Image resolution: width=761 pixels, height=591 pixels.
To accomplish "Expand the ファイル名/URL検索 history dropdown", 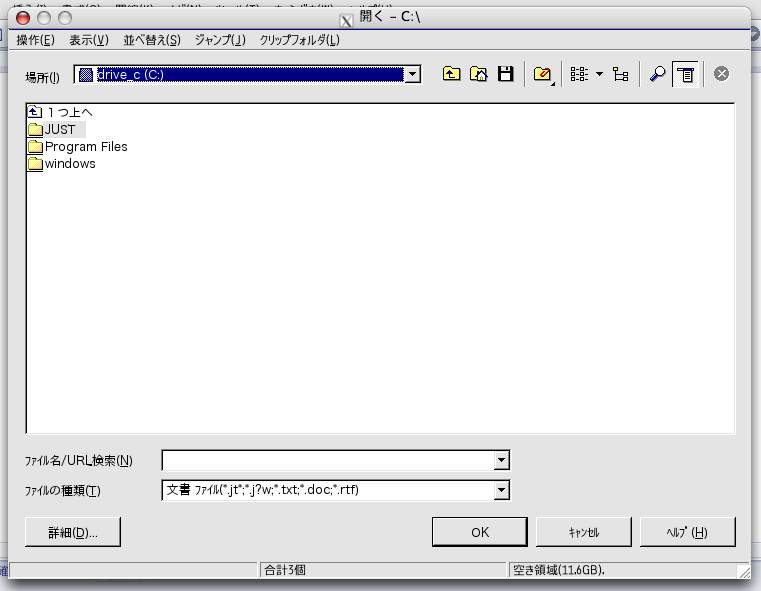I will coord(502,460).
